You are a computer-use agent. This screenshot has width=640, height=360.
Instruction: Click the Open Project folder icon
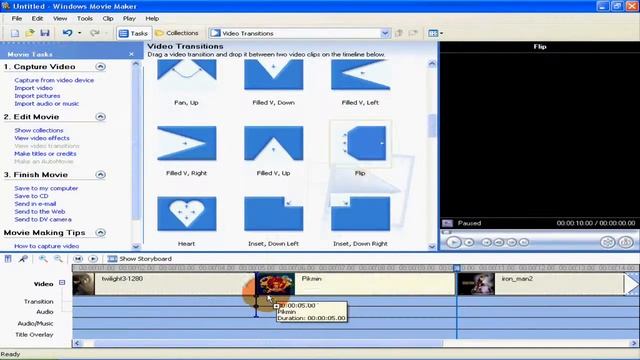click(x=30, y=33)
